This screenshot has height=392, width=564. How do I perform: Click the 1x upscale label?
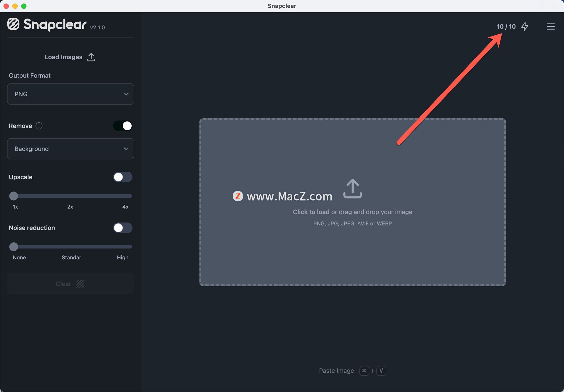point(16,207)
